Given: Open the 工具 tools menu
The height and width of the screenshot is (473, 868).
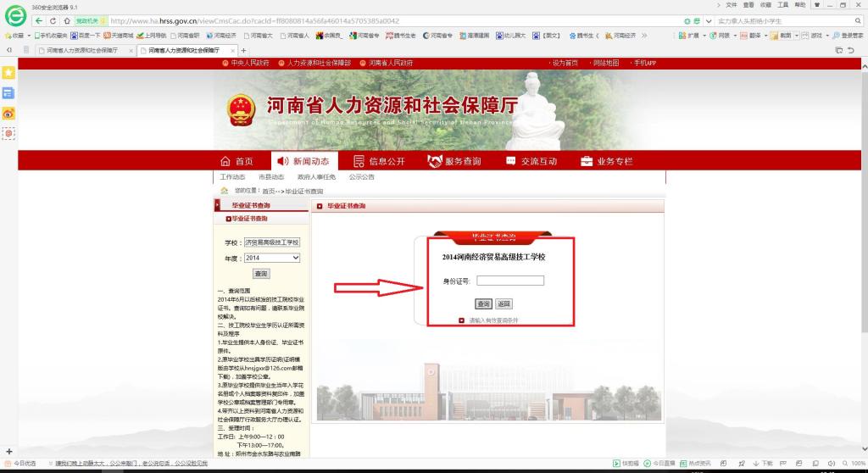Looking at the screenshot, I should click(x=782, y=5).
